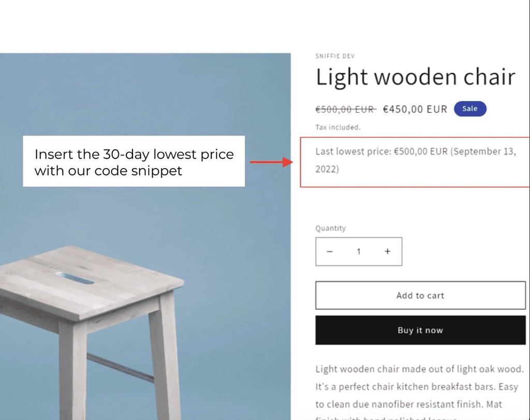
Task: Click the light oak wood description paragraph
Action: pos(419,392)
